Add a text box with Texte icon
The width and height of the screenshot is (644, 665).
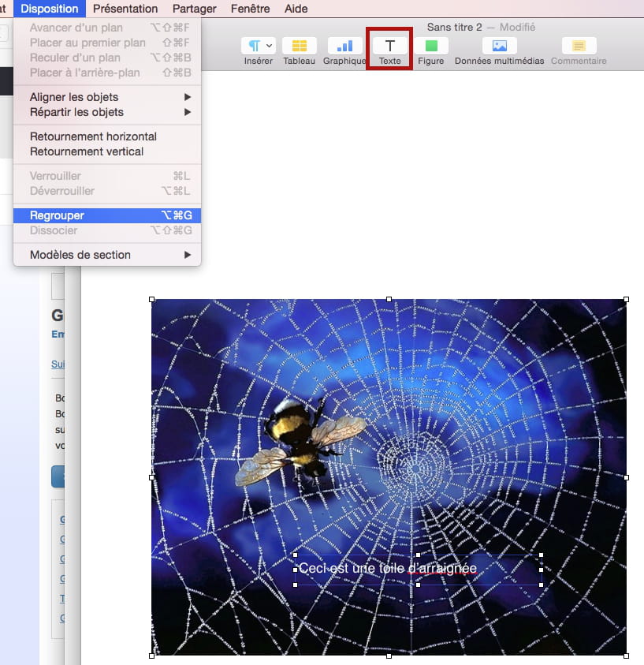(x=389, y=46)
